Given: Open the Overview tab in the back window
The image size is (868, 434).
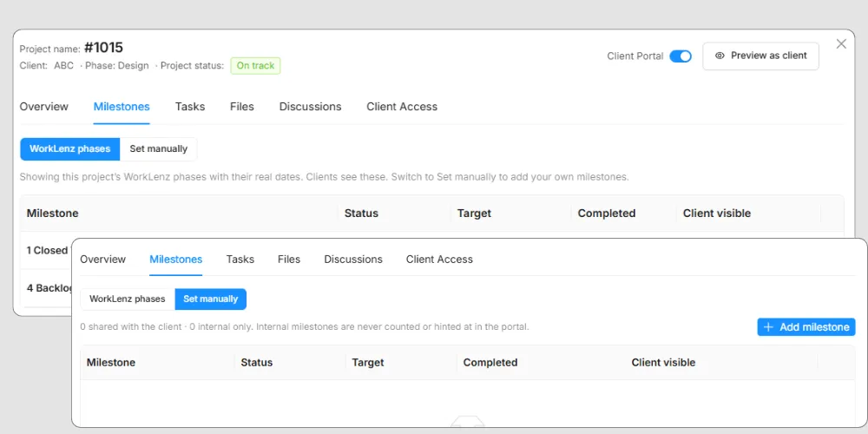Looking at the screenshot, I should click(43, 107).
